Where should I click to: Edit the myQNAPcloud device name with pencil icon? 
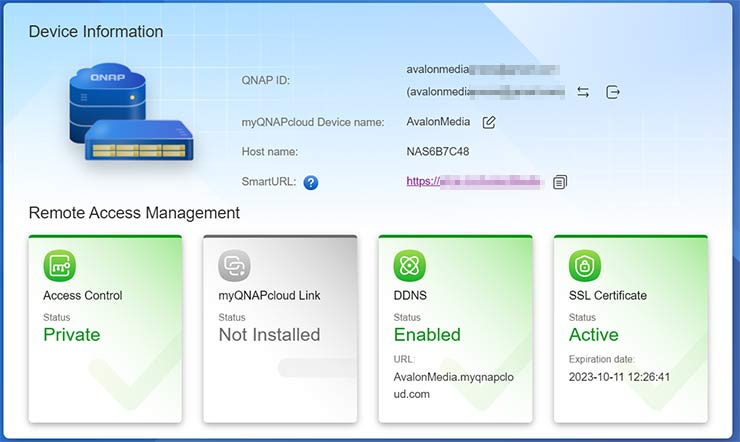coord(489,122)
